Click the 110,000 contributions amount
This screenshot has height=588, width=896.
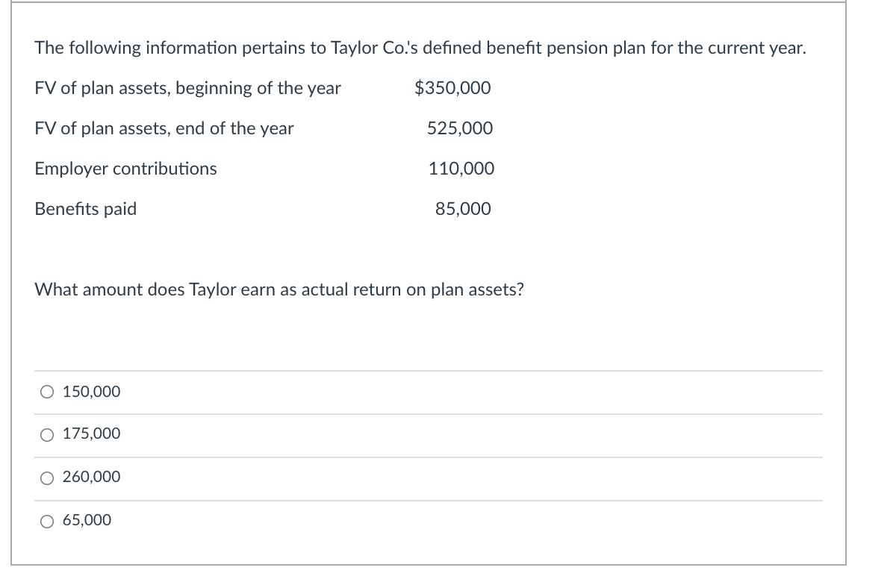(461, 169)
